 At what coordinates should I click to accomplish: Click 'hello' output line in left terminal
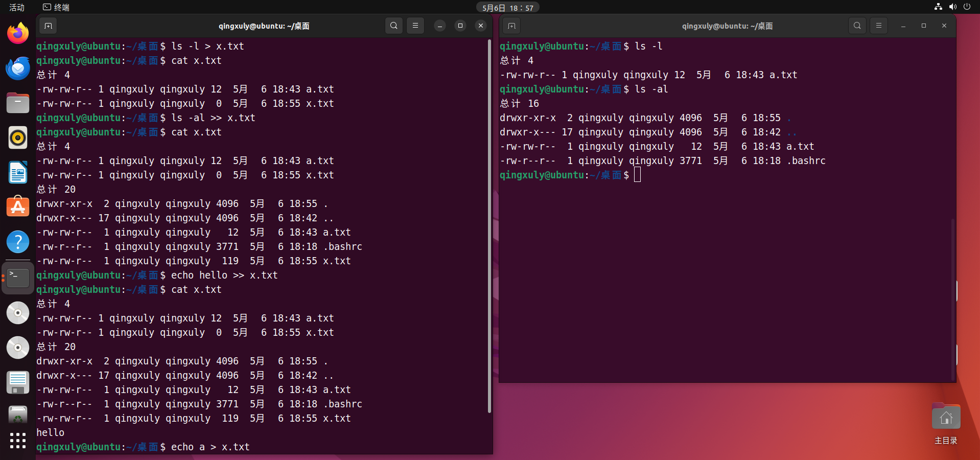coord(51,432)
